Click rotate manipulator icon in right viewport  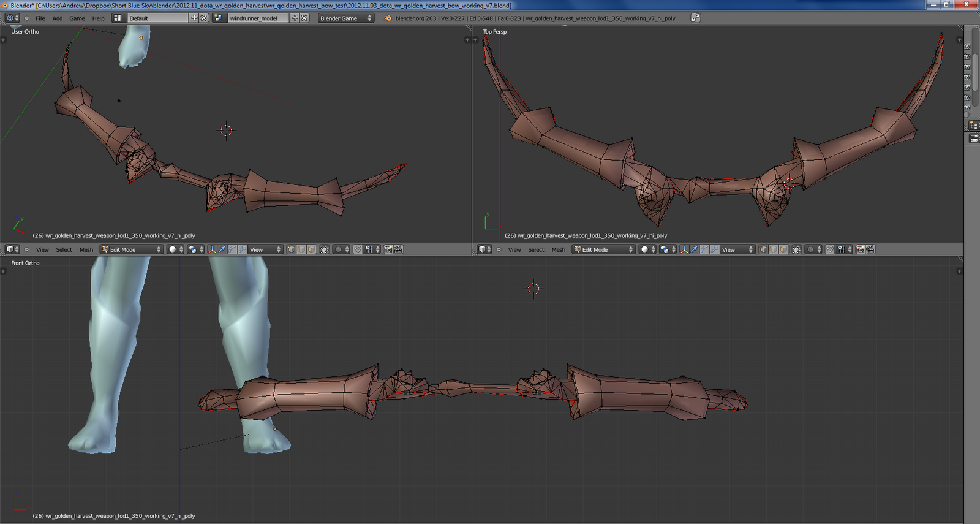tap(704, 249)
